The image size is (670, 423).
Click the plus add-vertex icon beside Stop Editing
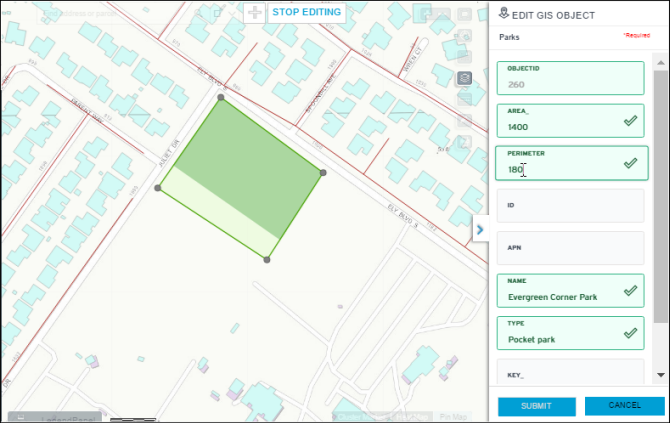(x=254, y=12)
